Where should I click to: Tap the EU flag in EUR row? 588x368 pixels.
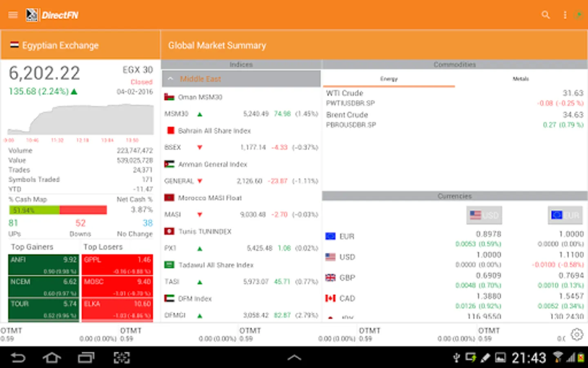pyautogui.click(x=330, y=236)
